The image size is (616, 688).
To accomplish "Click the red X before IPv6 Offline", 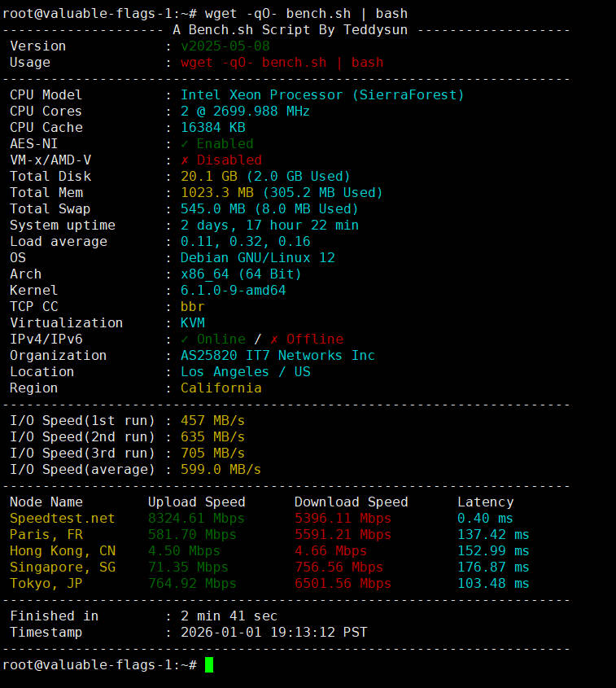I will [x=274, y=340].
